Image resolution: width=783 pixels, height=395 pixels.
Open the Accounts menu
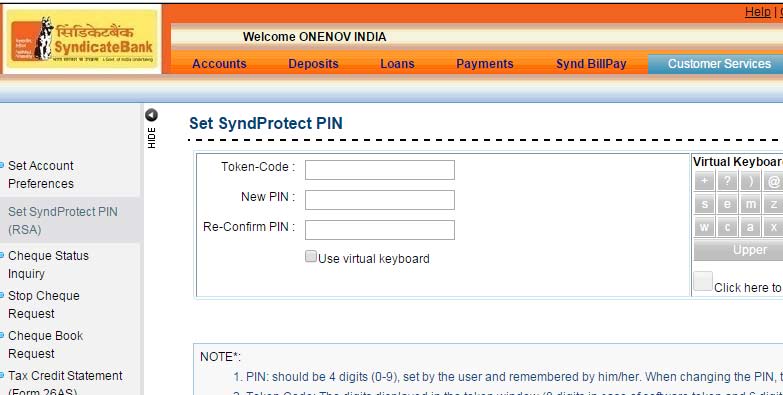pos(219,64)
